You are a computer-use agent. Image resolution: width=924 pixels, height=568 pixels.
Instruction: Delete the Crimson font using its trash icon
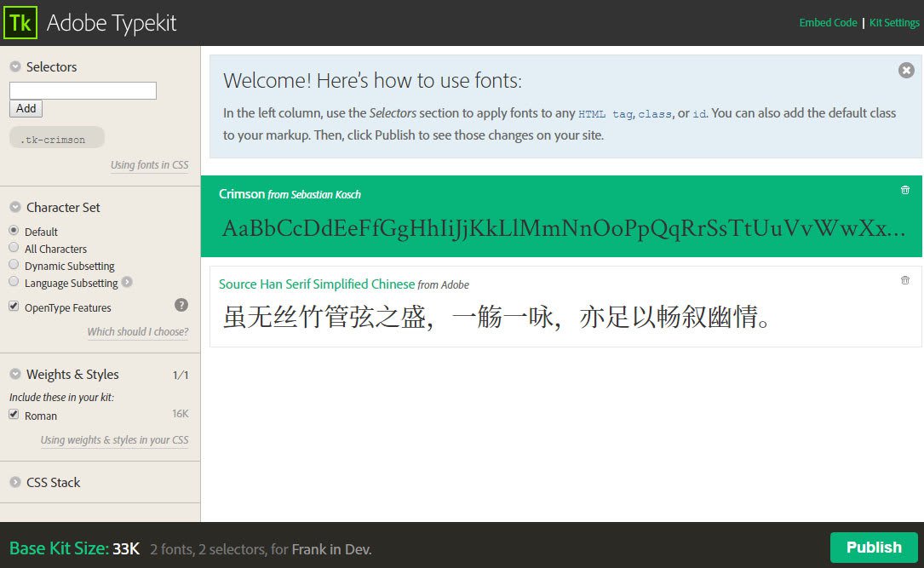tap(905, 191)
